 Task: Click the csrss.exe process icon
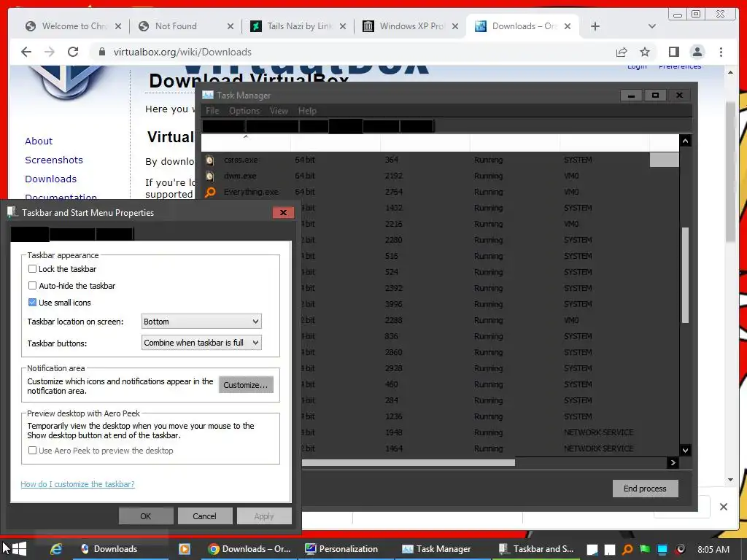pyautogui.click(x=209, y=160)
